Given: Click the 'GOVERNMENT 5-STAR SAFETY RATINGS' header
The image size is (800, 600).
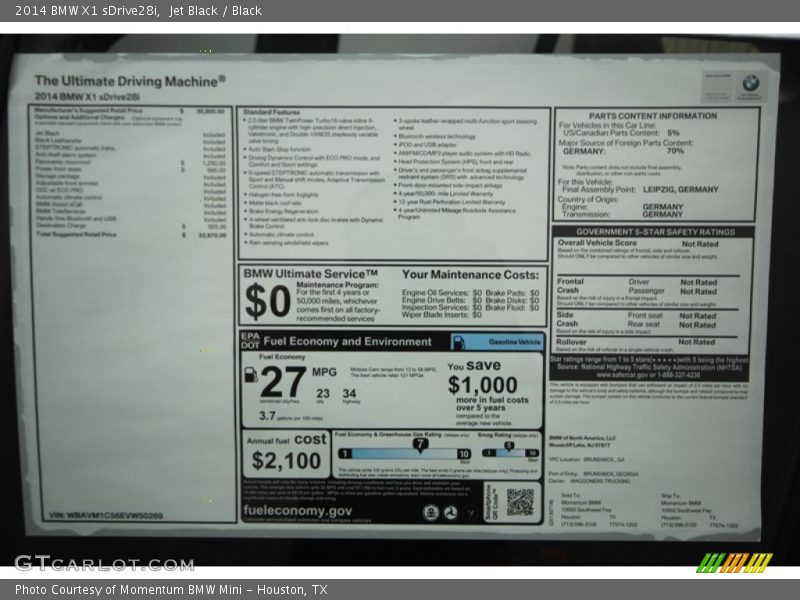Looking at the screenshot, I should pyautogui.click(x=656, y=232).
